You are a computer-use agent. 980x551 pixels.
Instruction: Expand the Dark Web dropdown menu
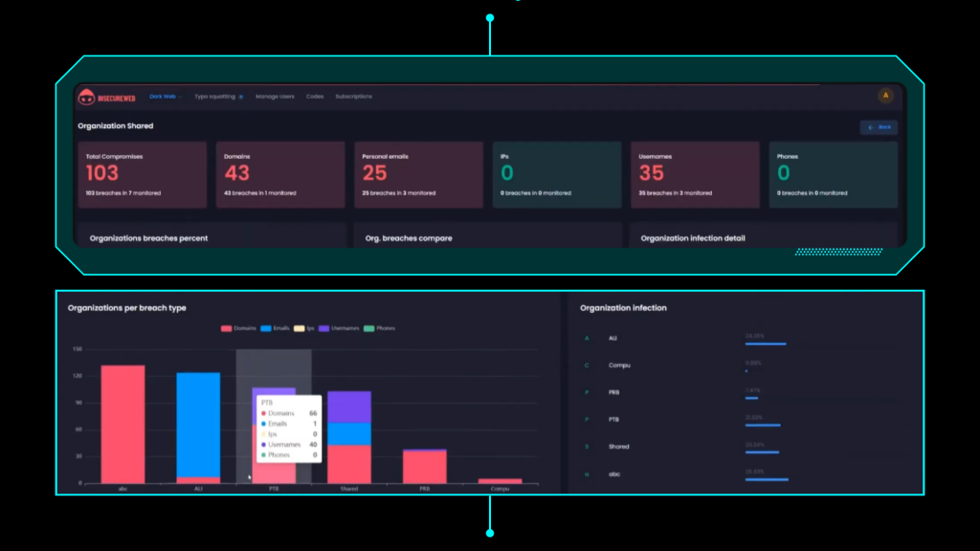(165, 97)
